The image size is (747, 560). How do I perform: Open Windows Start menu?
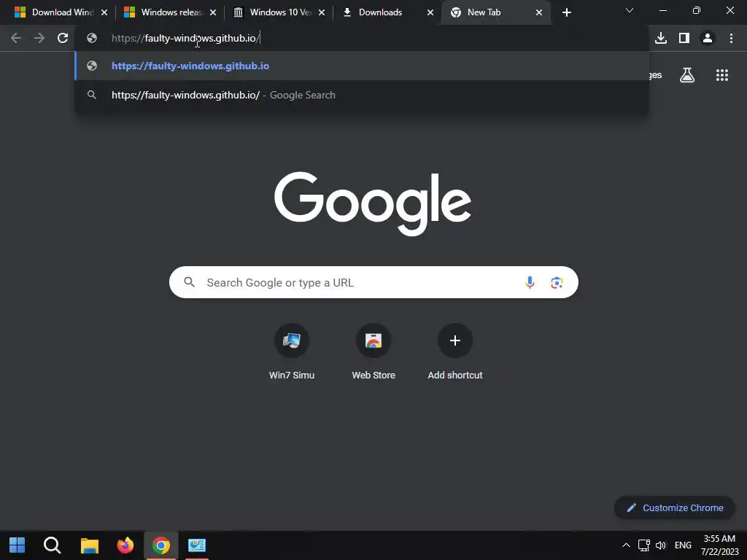tap(18, 545)
